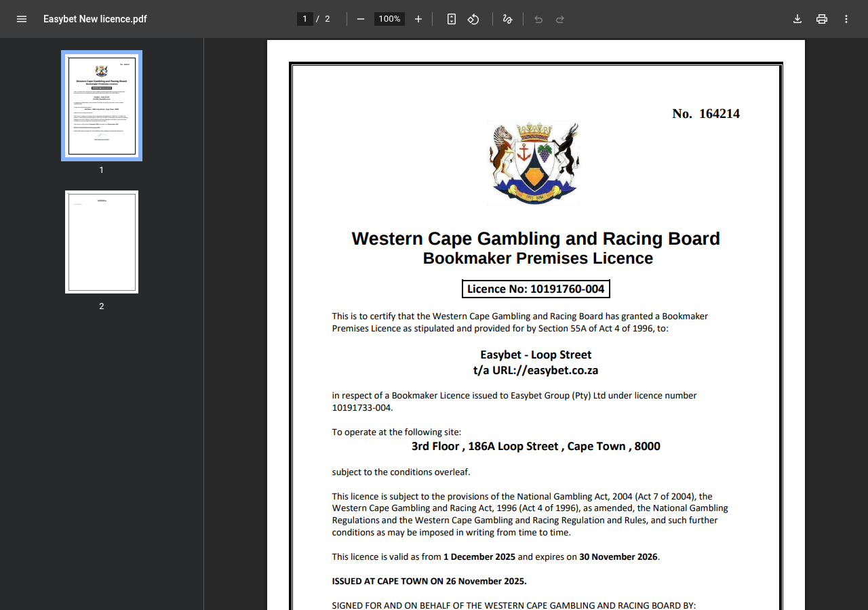This screenshot has height=610, width=868.
Task: Click the start date 1 December 2025
Action: (479, 556)
